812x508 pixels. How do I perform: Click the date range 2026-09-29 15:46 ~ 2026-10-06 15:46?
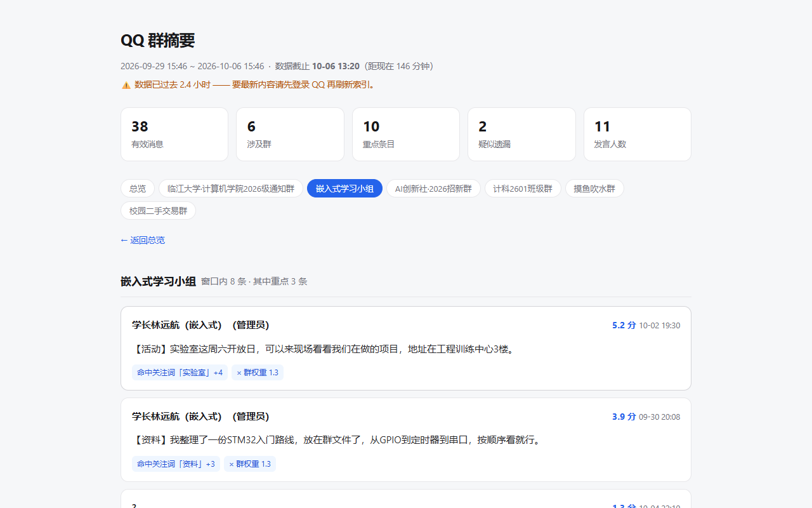click(x=192, y=66)
